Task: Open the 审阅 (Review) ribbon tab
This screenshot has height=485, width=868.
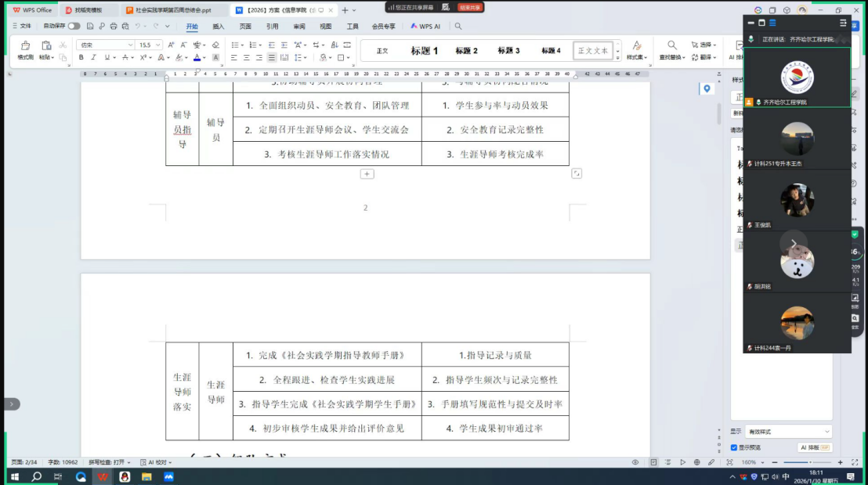Action: tap(299, 26)
